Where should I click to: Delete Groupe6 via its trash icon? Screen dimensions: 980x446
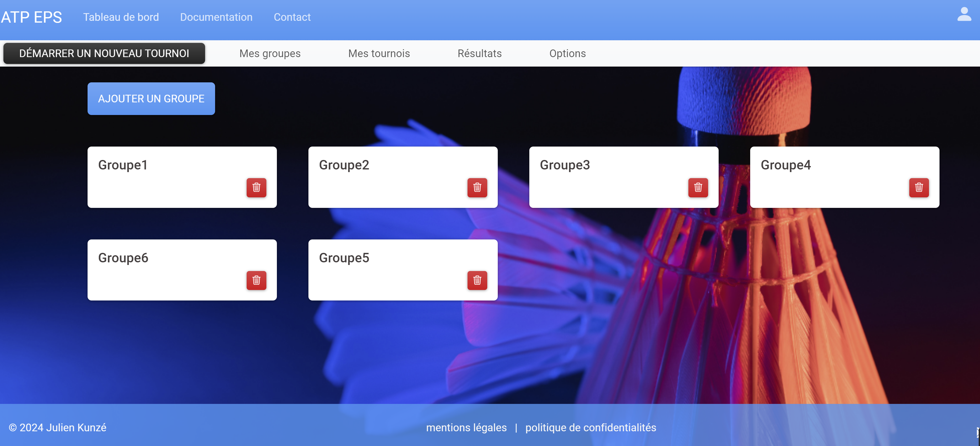pyautogui.click(x=256, y=280)
